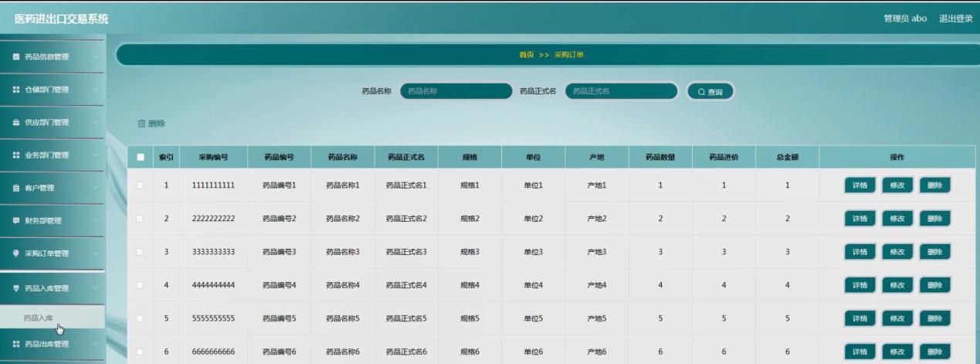Click 采购订单 in the breadcrumb
The width and height of the screenshot is (980, 364).
tap(570, 55)
